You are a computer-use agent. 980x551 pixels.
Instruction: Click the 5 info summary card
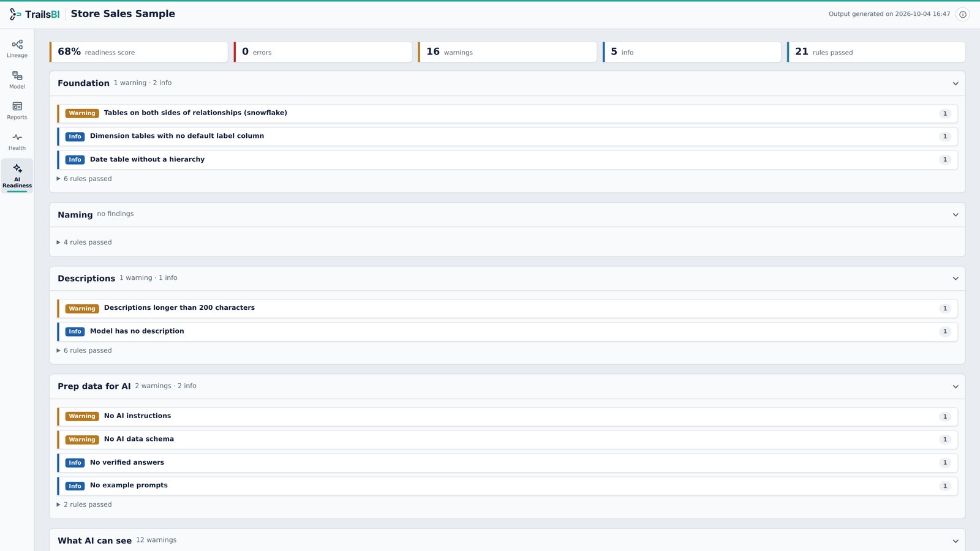point(692,52)
